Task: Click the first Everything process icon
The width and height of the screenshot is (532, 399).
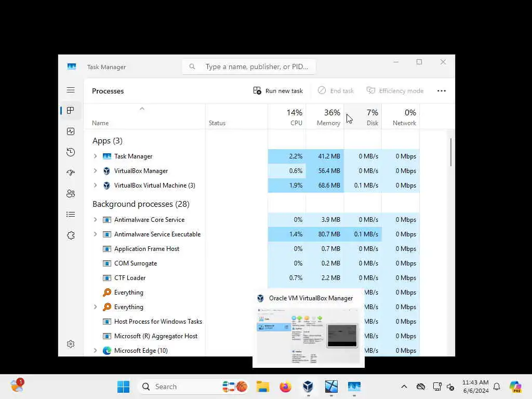Action: pyautogui.click(x=107, y=292)
